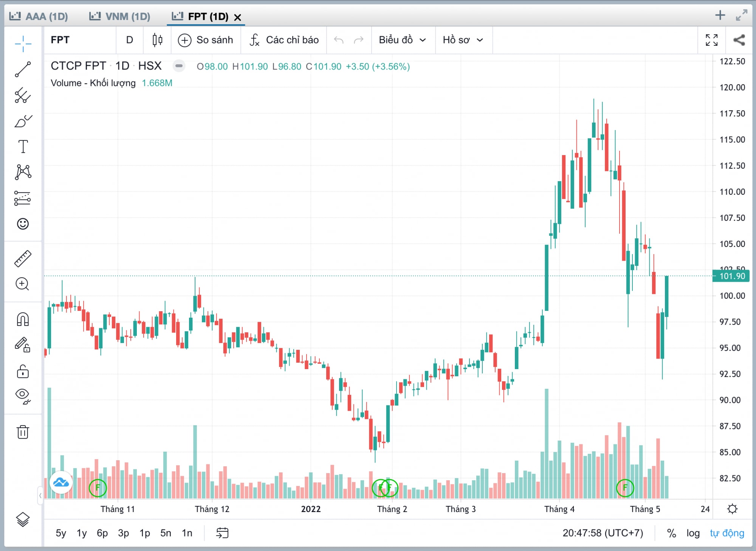The width and height of the screenshot is (756, 551).
Task: Select the trend line drawing tool
Action: coord(23,69)
